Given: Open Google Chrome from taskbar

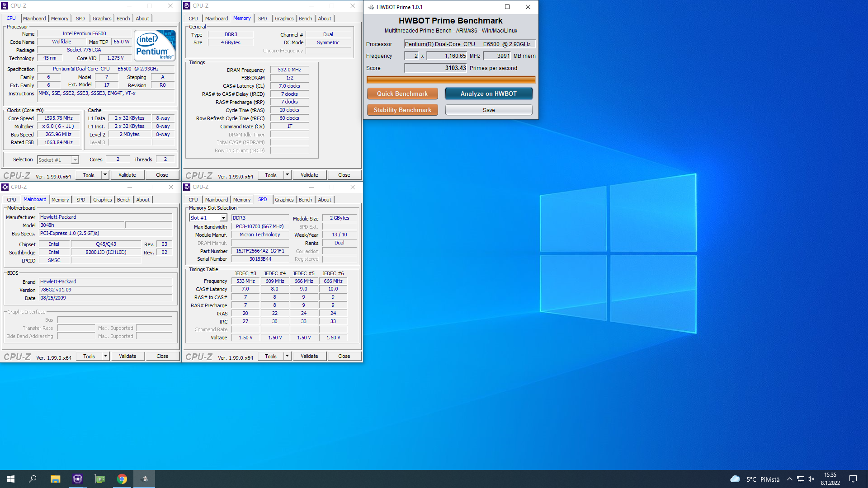Looking at the screenshot, I should 122,479.
